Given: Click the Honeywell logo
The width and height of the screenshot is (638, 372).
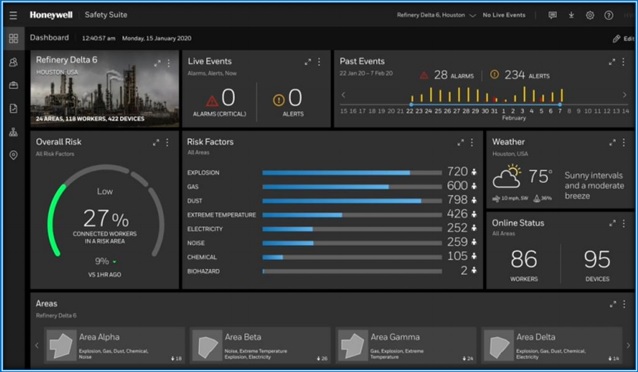Looking at the screenshot, I should (x=51, y=15).
